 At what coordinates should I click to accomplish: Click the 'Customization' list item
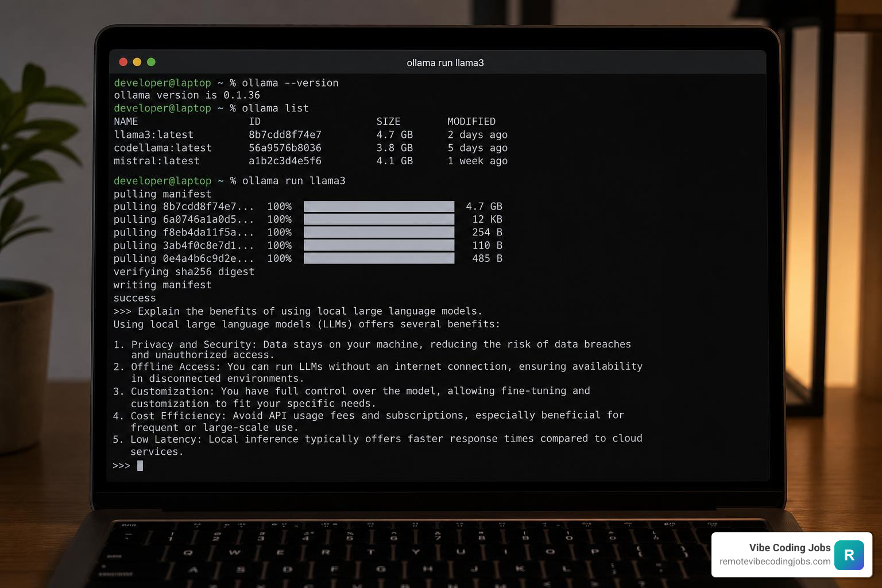tap(351, 397)
